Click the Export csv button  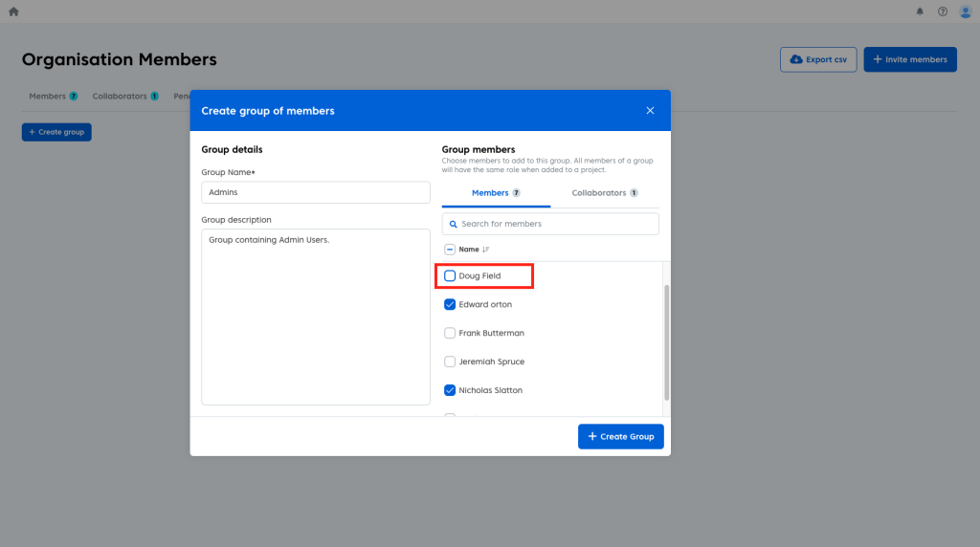818,59
